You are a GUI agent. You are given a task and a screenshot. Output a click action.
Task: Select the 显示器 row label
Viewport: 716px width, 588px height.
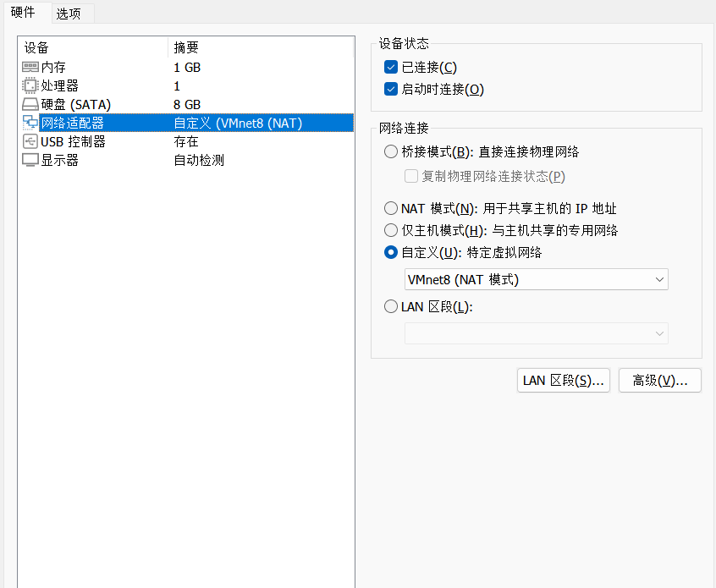tap(60, 160)
